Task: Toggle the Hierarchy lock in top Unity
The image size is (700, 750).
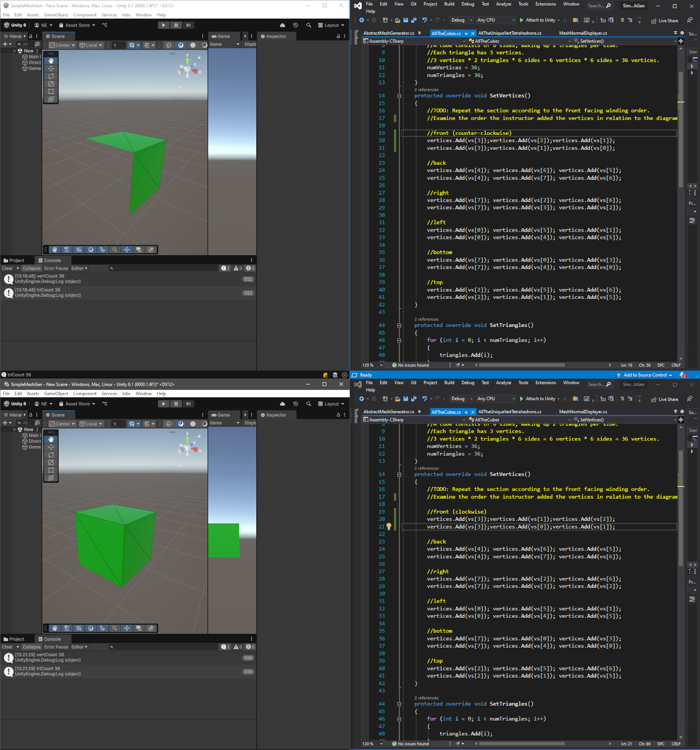Action: click(x=30, y=36)
